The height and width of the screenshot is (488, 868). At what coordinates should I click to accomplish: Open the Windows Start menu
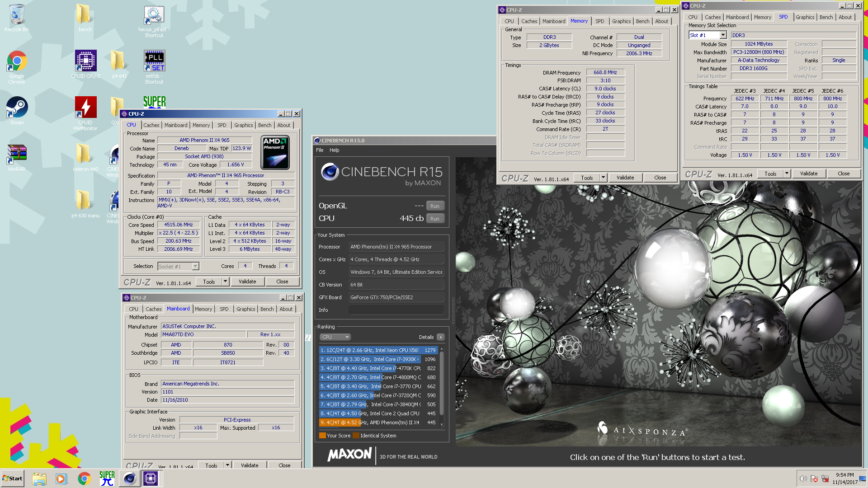(x=12, y=479)
